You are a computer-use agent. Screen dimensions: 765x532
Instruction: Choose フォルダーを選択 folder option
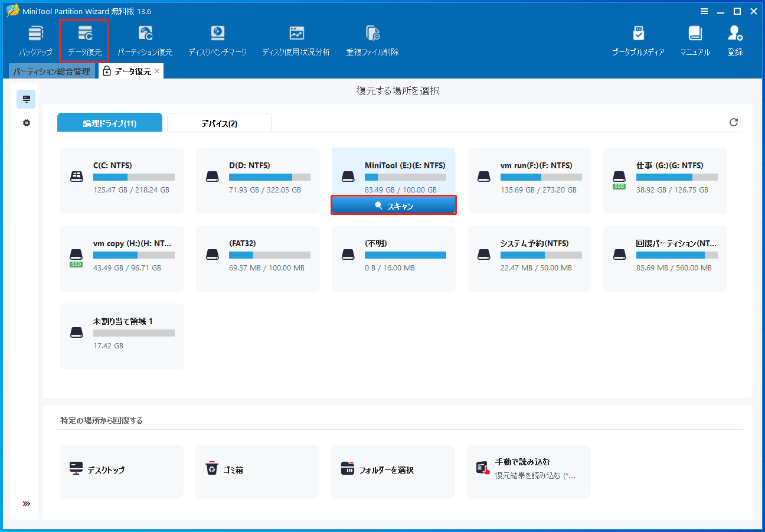393,472
